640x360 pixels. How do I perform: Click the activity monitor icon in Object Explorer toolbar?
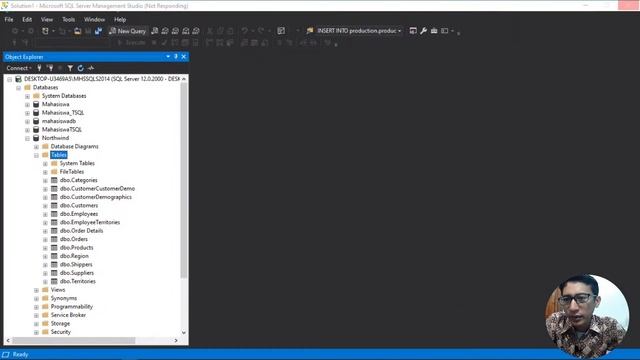[x=91, y=68]
